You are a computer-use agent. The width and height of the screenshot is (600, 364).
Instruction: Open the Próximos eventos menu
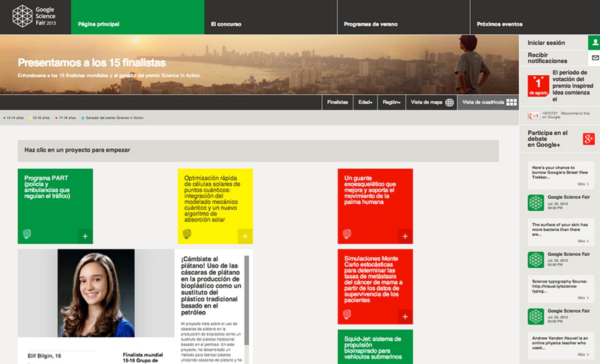500,24
